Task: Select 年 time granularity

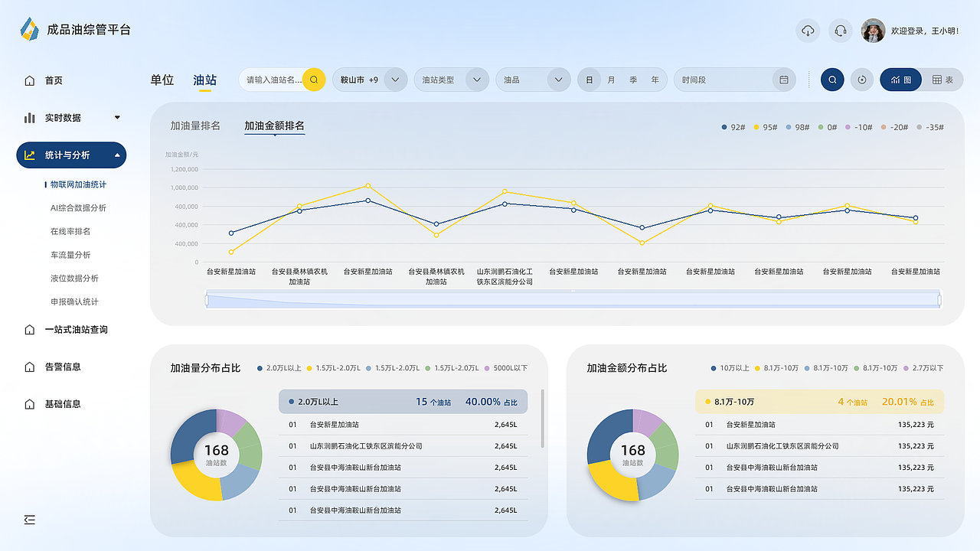Action: tap(655, 80)
